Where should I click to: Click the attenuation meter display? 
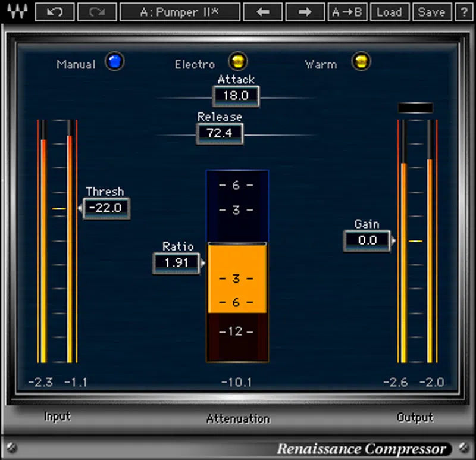tap(237, 265)
